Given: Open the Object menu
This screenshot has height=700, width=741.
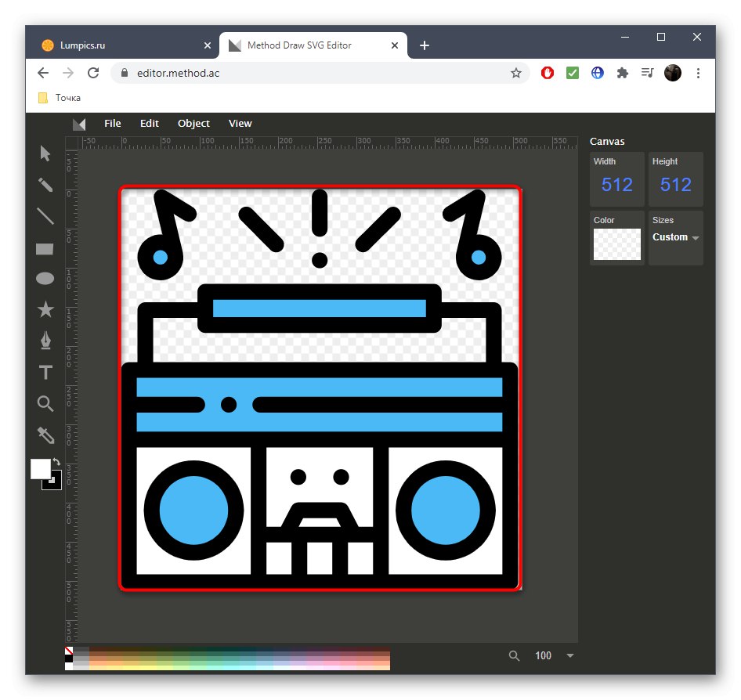Looking at the screenshot, I should click(x=193, y=123).
